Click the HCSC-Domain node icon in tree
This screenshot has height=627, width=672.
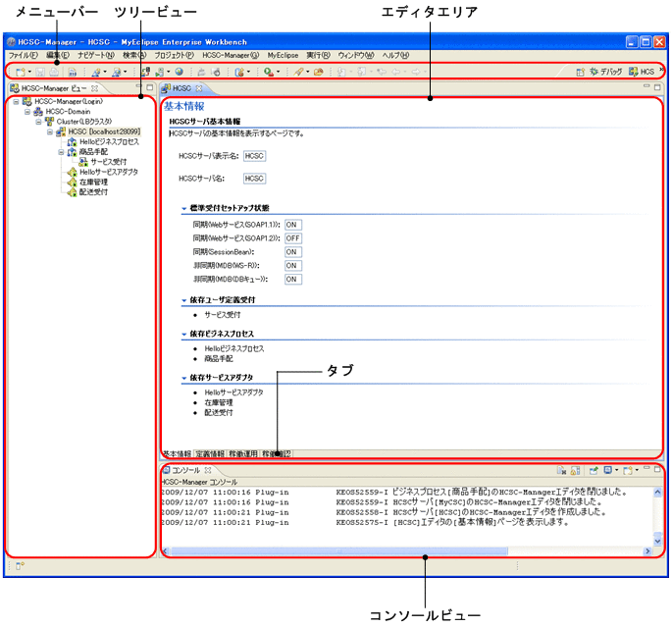tap(38, 112)
